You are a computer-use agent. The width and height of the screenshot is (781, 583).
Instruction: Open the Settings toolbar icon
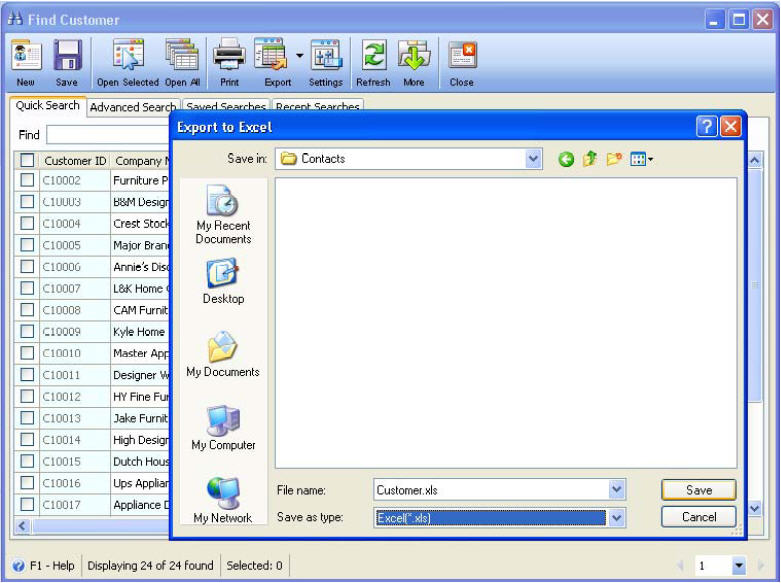[326, 55]
